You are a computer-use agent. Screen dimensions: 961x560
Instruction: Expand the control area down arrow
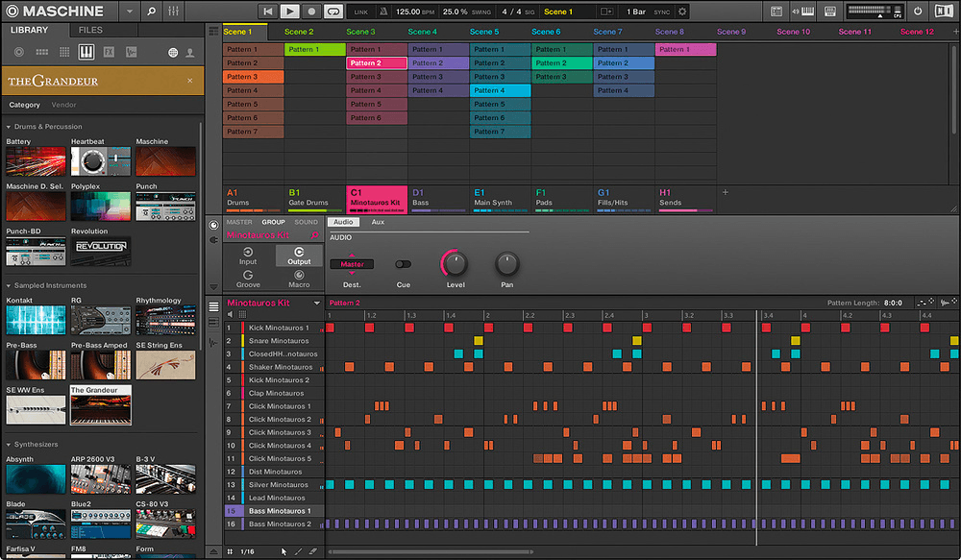pos(213,287)
